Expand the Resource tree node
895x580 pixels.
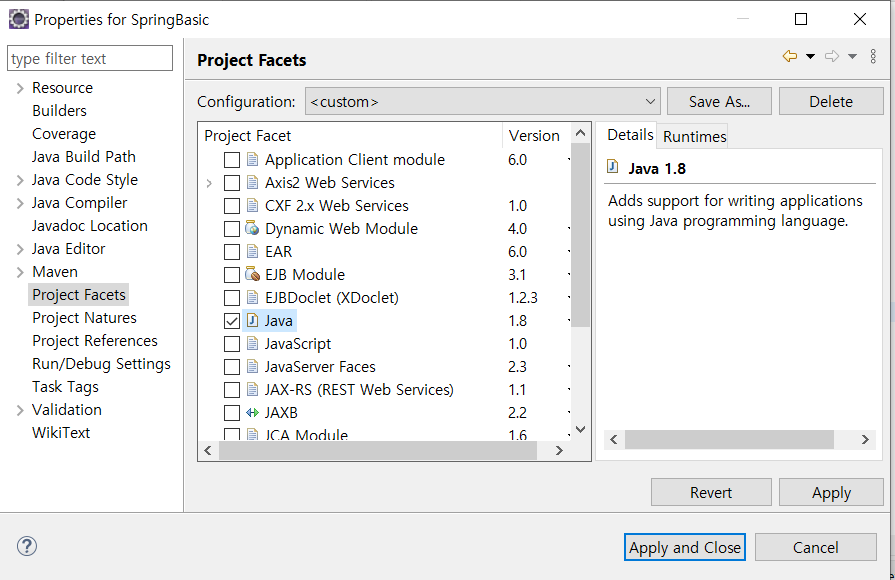(20, 88)
